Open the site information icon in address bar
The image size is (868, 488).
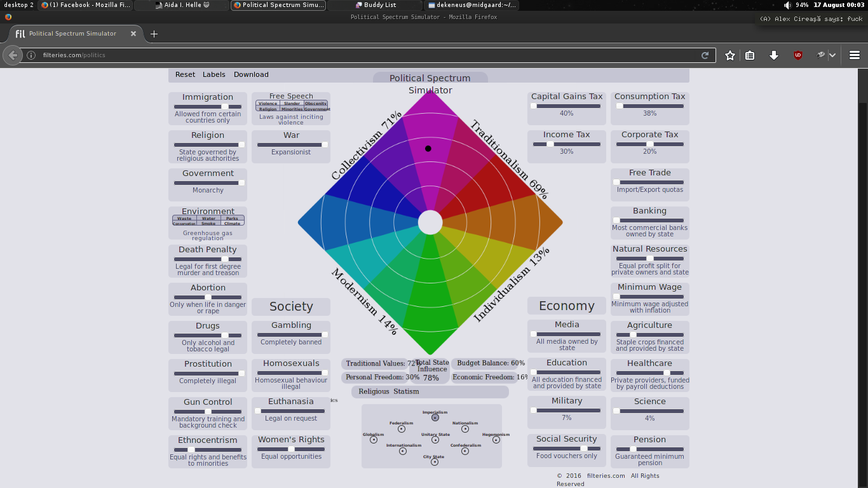31,55
